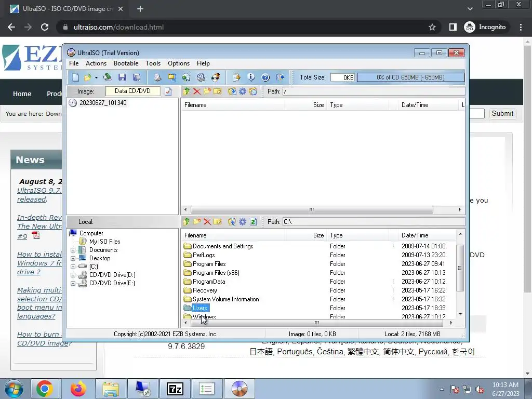Click Exit door arrow icon in toolbar
The image size is (532, 399).
coord(280,77)
